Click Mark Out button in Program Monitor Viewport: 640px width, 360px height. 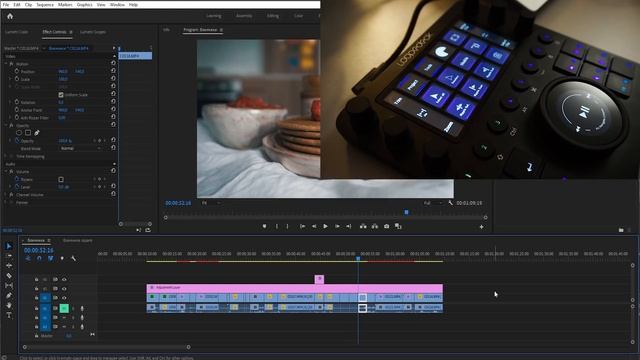click(x=287, y=226)
